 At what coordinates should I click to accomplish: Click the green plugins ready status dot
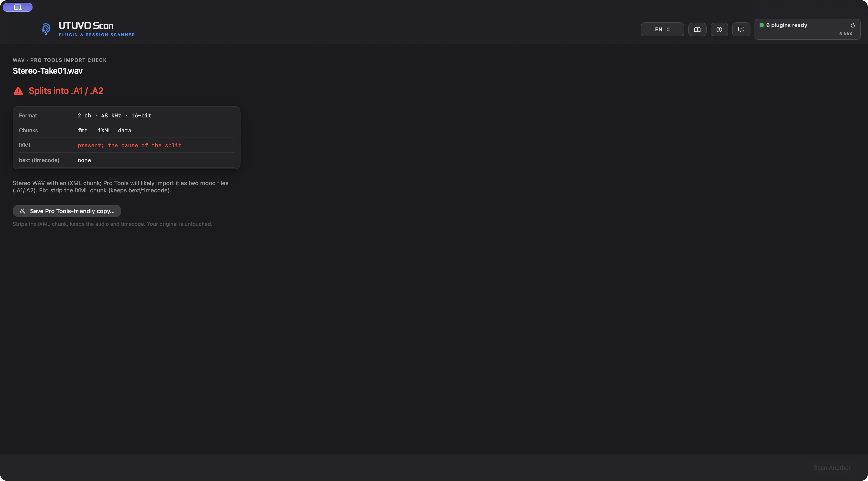(762, 25)
